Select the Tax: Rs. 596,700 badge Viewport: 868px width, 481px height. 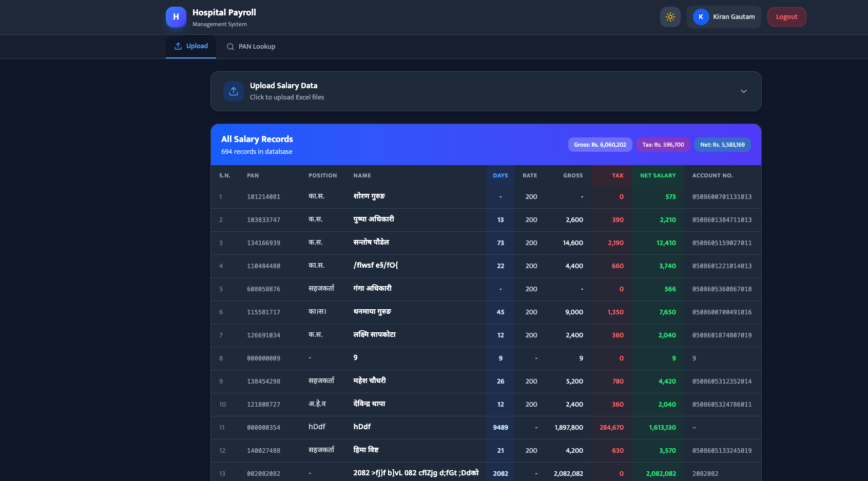click(663, 145)
